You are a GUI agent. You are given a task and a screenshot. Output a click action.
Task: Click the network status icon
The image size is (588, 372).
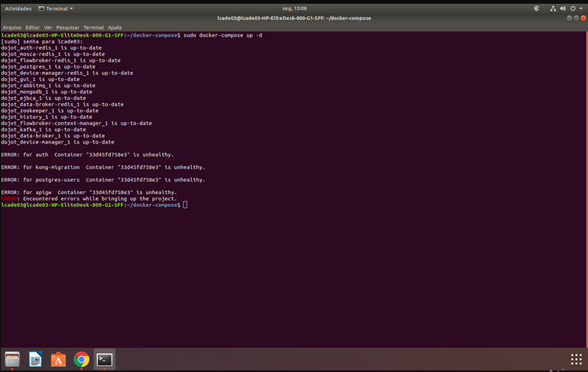point(553,8)
